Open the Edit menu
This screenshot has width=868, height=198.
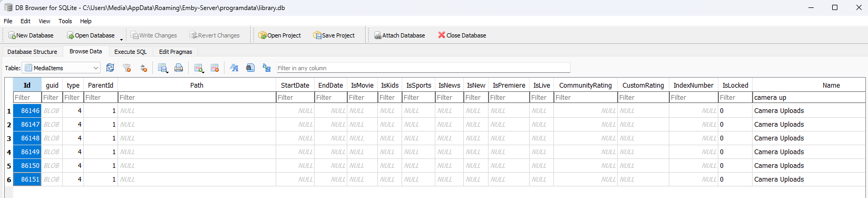click(25, 21)
